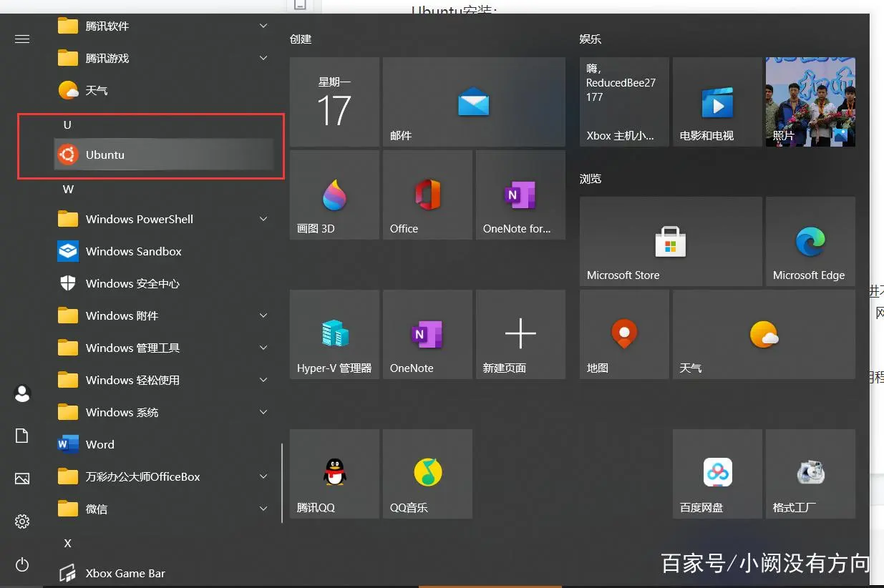Select the 浏览 tile group title

click(591, 178)
